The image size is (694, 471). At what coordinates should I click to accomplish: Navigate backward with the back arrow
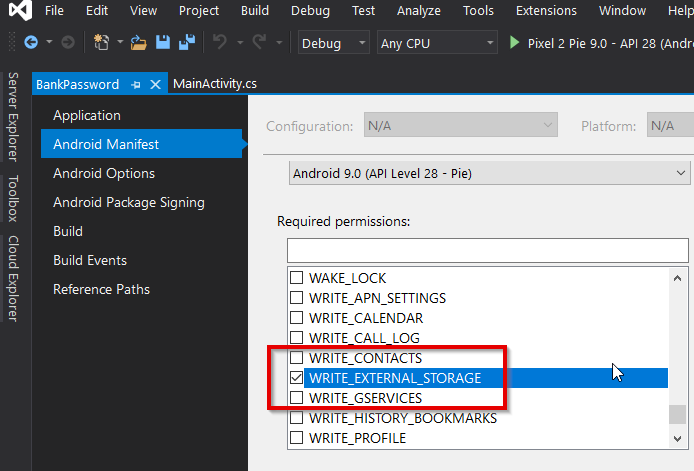31,42
